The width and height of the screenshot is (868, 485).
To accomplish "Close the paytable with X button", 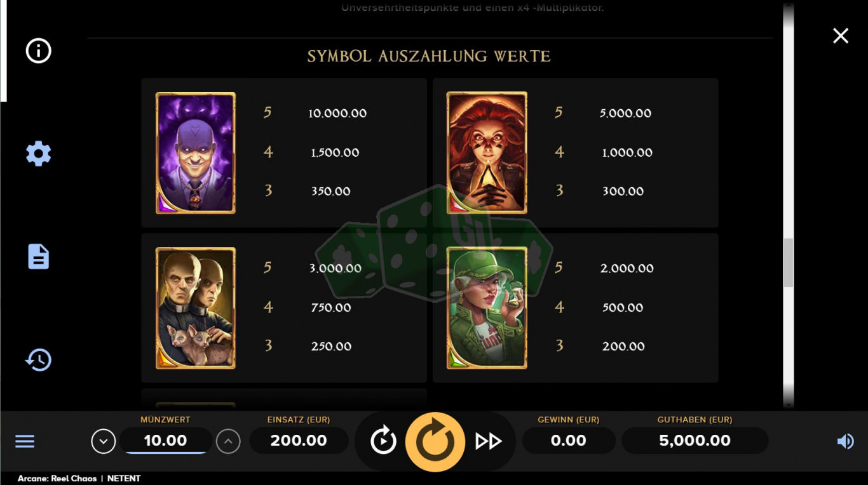I will (x=841, y=36).
